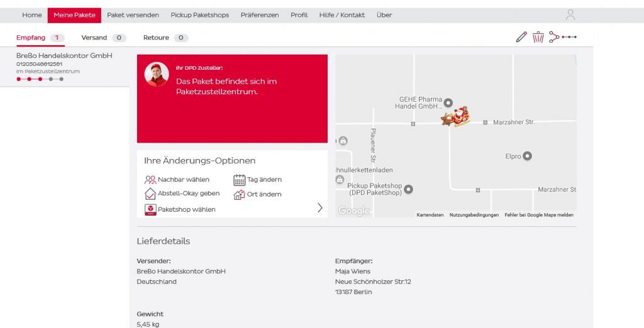Click the Elpro map pin
Screen dimensions: 644x328
[527, 156]
